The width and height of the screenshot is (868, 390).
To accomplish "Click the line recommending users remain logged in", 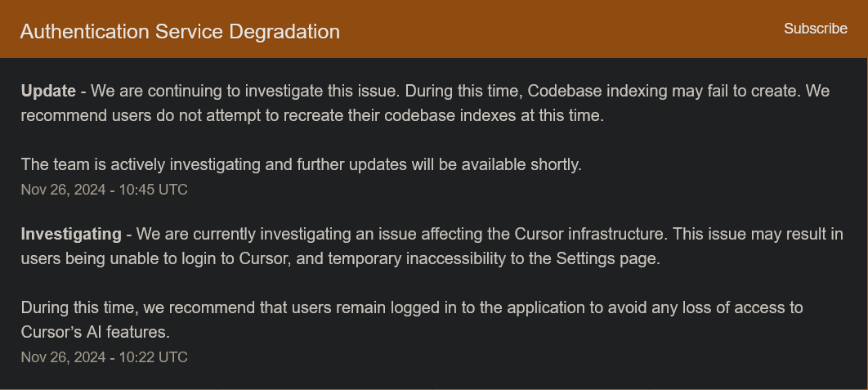I will point(412,307).
